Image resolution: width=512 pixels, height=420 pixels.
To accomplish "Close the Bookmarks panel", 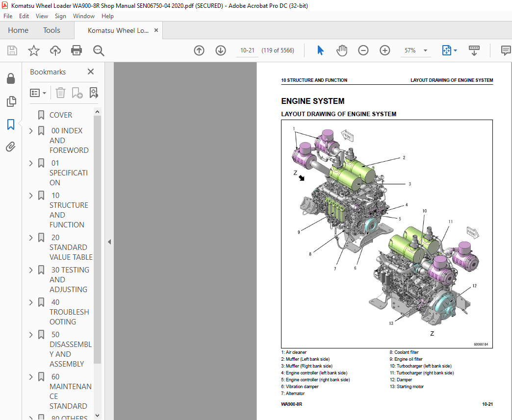I will click(x=91, y=72).
